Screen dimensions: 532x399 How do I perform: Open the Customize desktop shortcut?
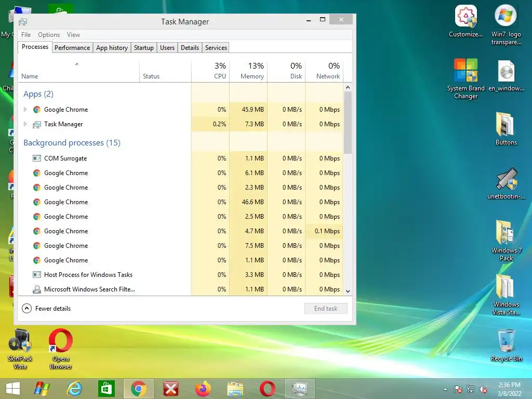click(x=465, y=21)
